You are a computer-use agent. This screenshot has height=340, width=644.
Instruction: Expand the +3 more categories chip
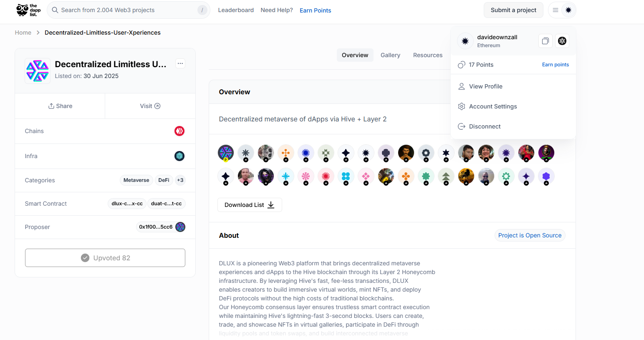(x=180, y=180)
